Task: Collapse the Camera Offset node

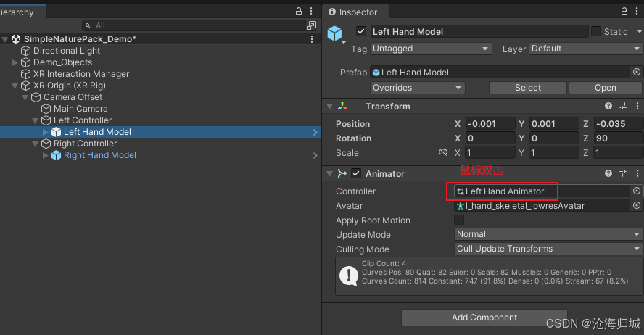Action: coord(25,97)
